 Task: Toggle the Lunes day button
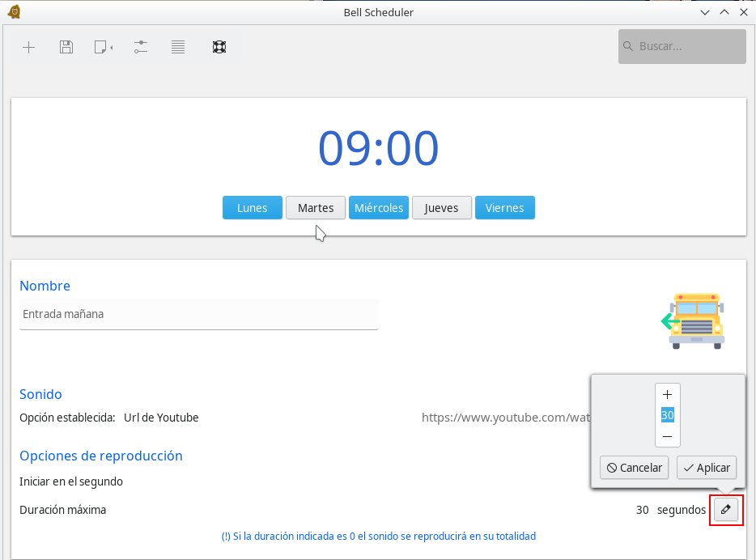point(253,208)
